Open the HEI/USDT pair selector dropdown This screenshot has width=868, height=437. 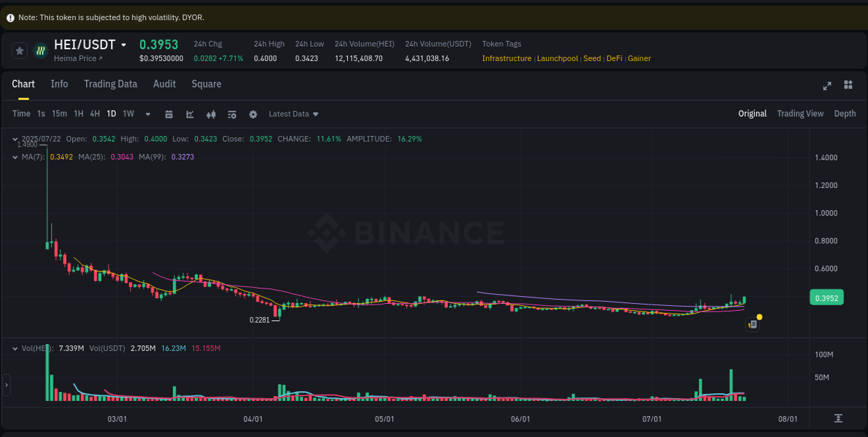[x=124, y=44]
